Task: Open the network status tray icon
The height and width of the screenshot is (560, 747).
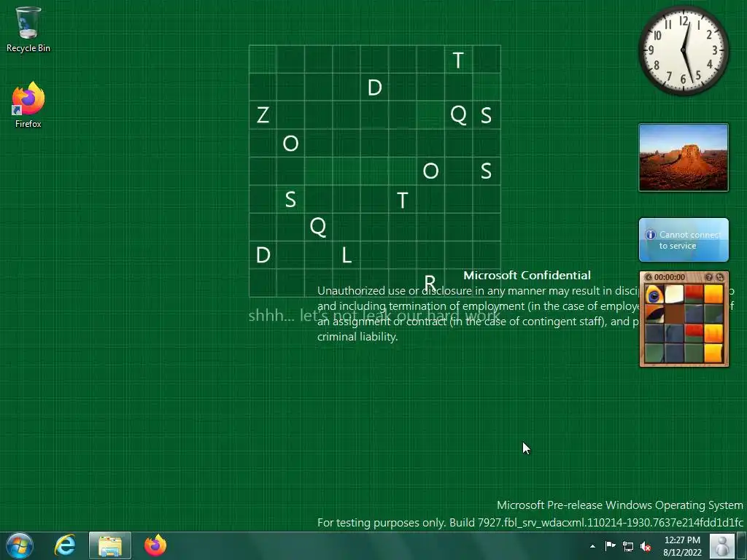Action: tap(628, 546)
